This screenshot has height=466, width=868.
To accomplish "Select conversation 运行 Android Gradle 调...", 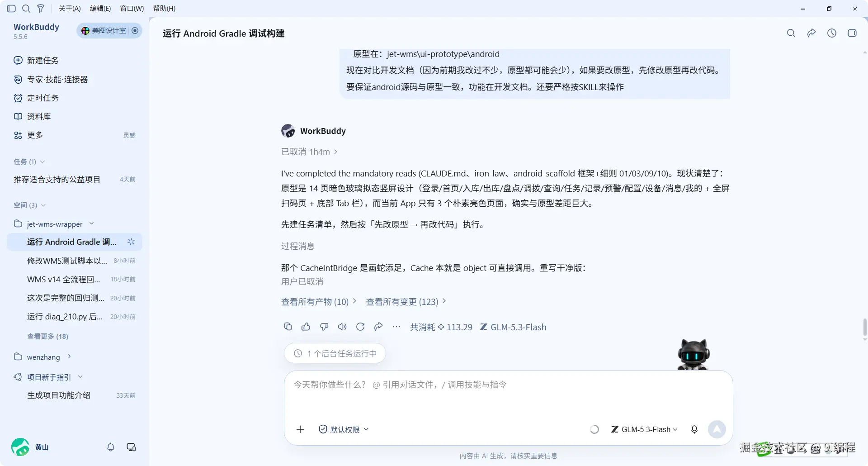I will point(75,242).
